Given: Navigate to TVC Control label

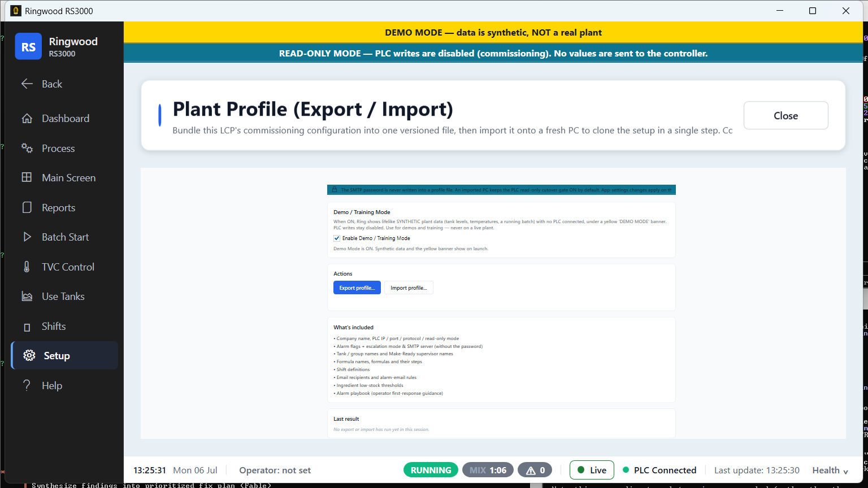Looking at the screenshot, I should pos(68,267).
